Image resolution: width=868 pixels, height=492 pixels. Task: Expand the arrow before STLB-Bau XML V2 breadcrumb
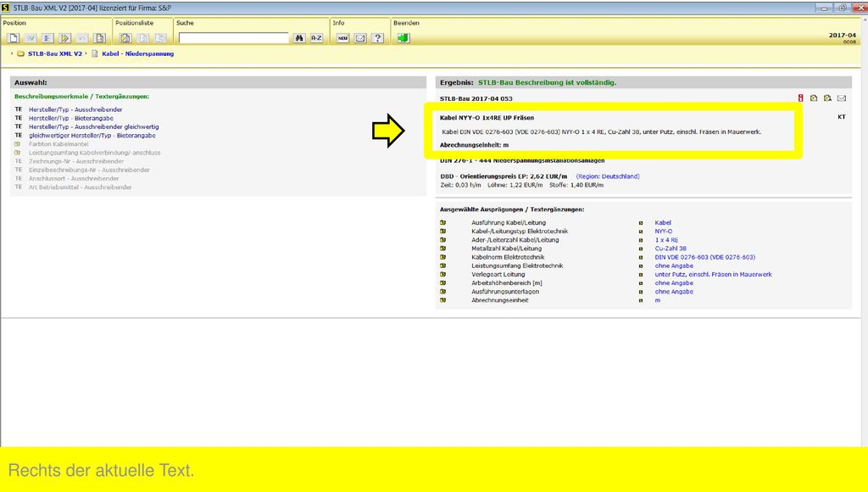[x=12, y=53]
